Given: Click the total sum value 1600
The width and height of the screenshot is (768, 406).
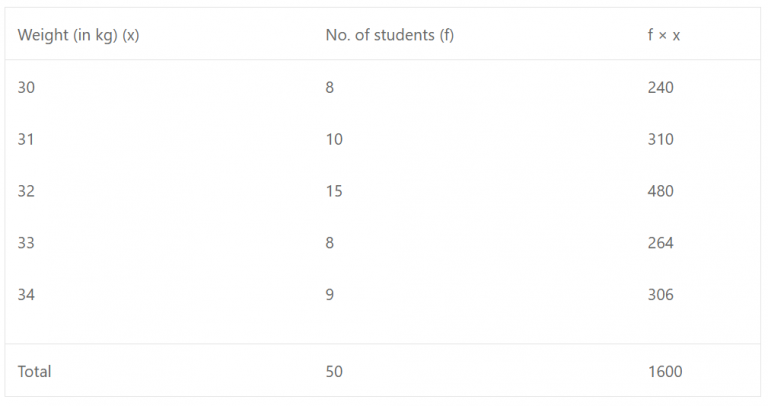Looking at the screenshot, I should pyautogui.click(x=665, y=372).
